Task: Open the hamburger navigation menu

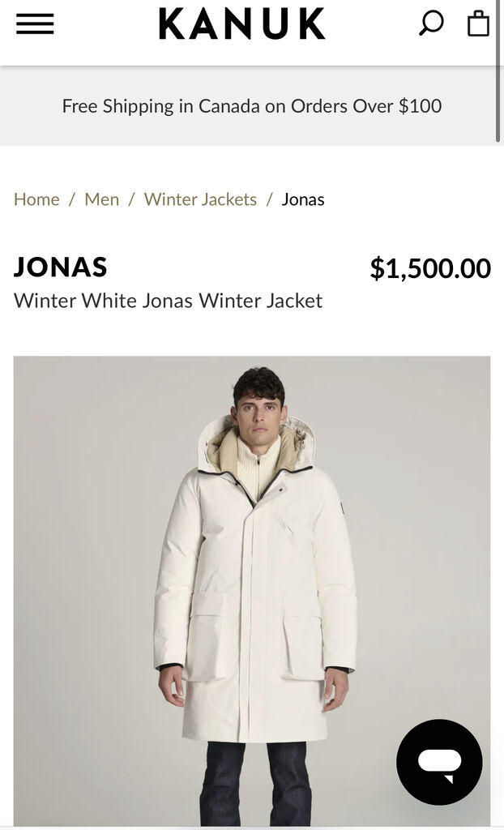Action: (35, 24)
